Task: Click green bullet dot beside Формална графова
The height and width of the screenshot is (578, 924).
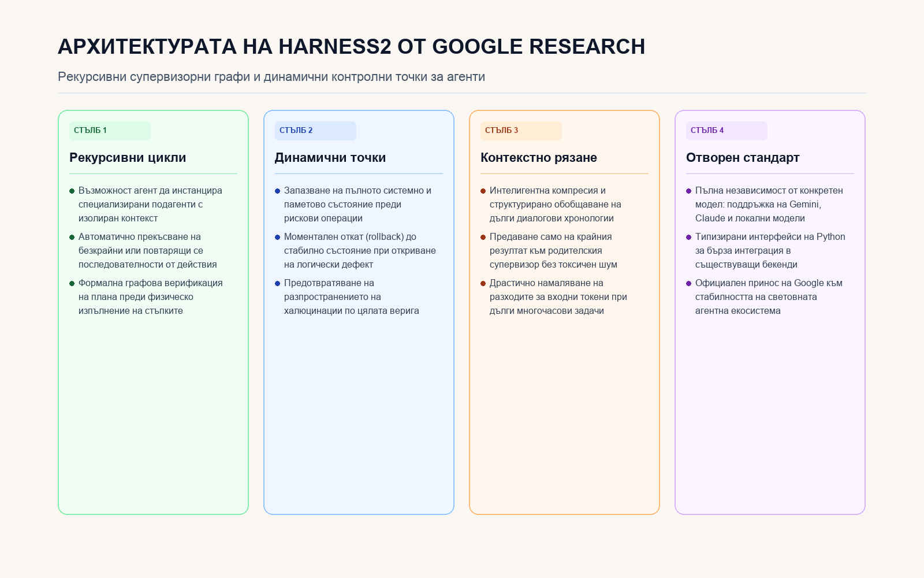Action: point(72,283)
